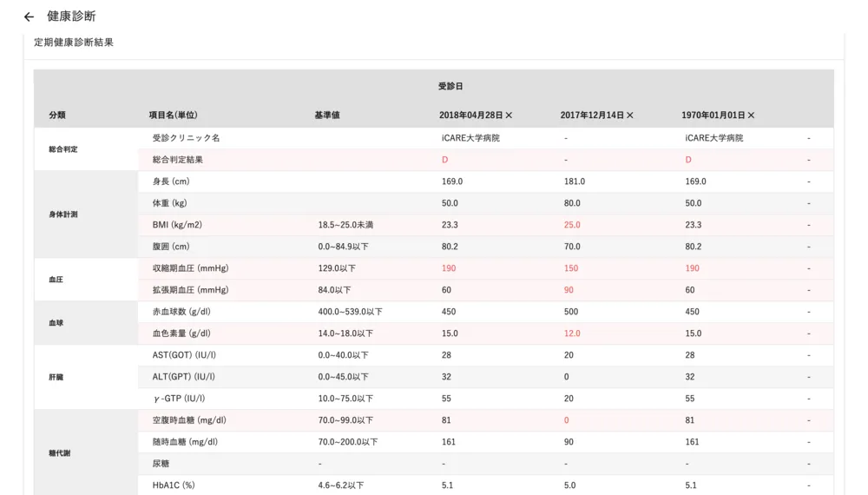Remove the 2018年04月28日 column with its ×
This screenshot has height=495, width=868.
(x=510, y=115)
